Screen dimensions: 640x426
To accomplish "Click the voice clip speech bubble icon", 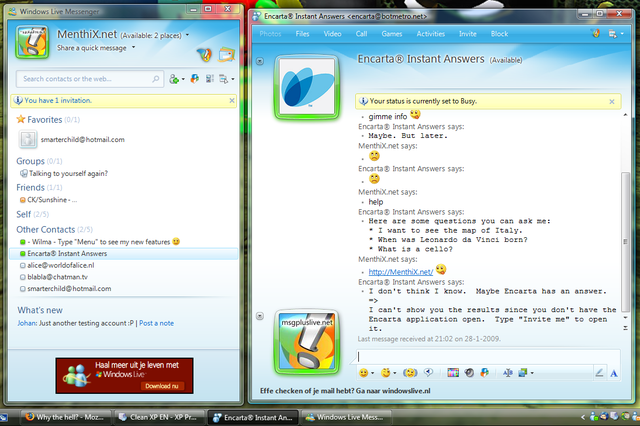I will (429, 372).
